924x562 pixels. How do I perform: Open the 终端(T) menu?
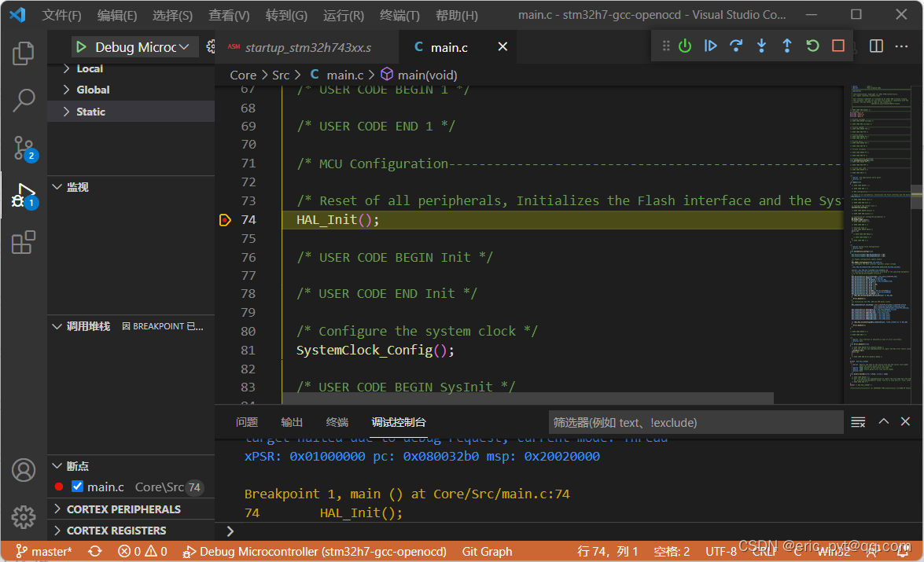399,15
